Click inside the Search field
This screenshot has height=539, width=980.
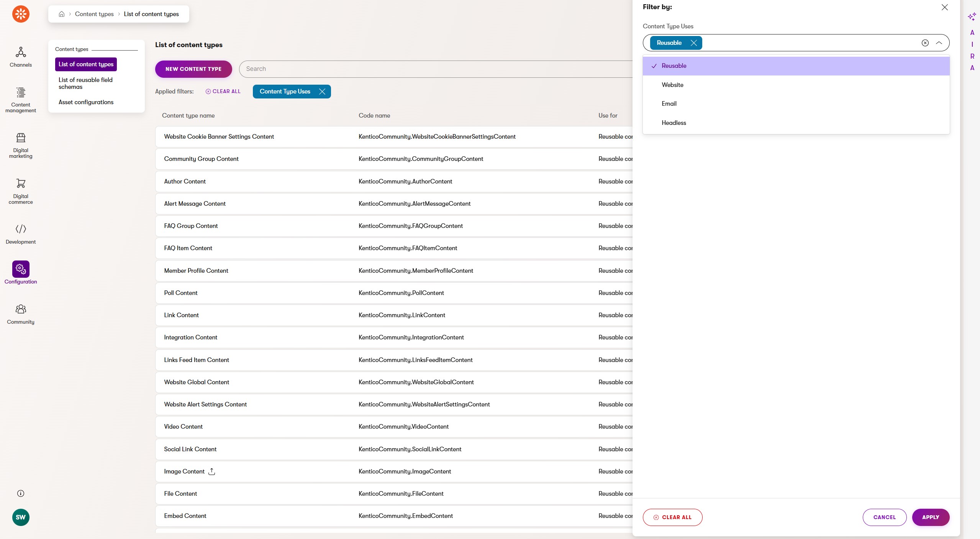[421, 69]
